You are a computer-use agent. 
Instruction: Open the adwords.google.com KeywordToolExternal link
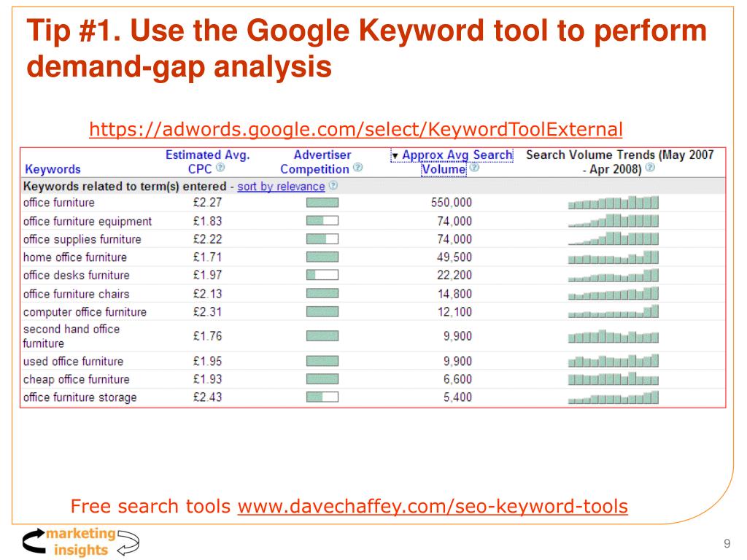(356, 130)
